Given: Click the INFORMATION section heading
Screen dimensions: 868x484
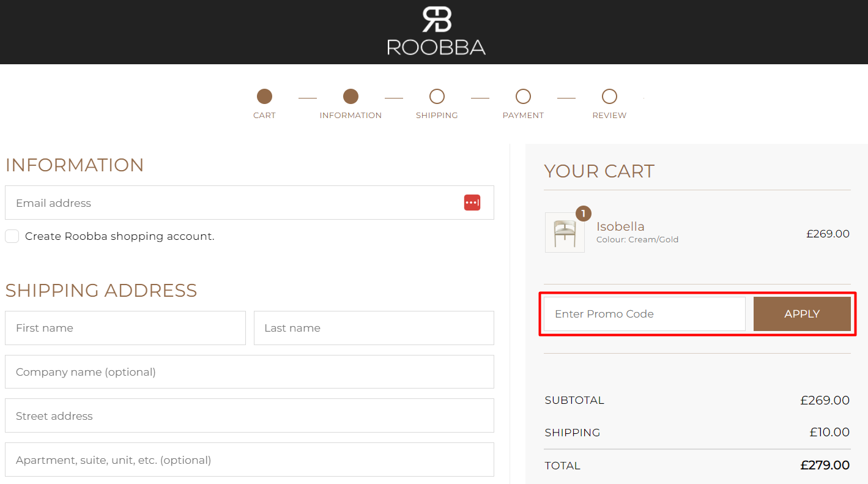Looking at the screenshot, I should click(x=75, y=165).
